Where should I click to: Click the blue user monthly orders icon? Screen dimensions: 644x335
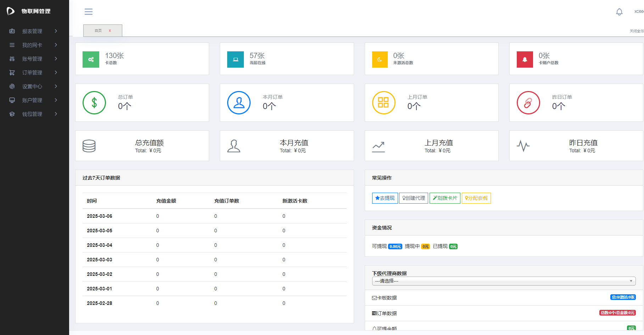click(239, 103)
